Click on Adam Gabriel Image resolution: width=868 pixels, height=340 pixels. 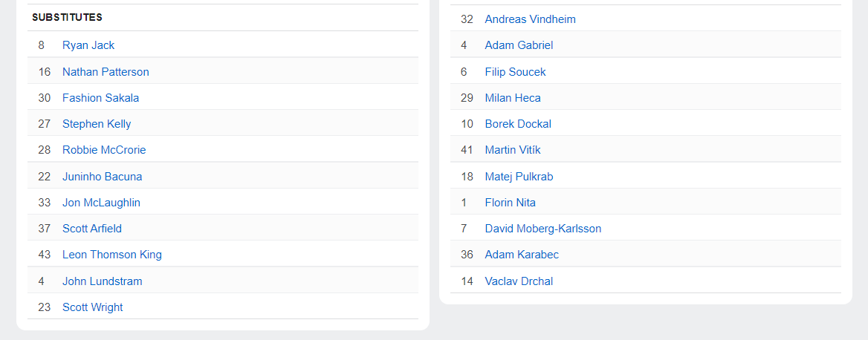click(519, 45)
